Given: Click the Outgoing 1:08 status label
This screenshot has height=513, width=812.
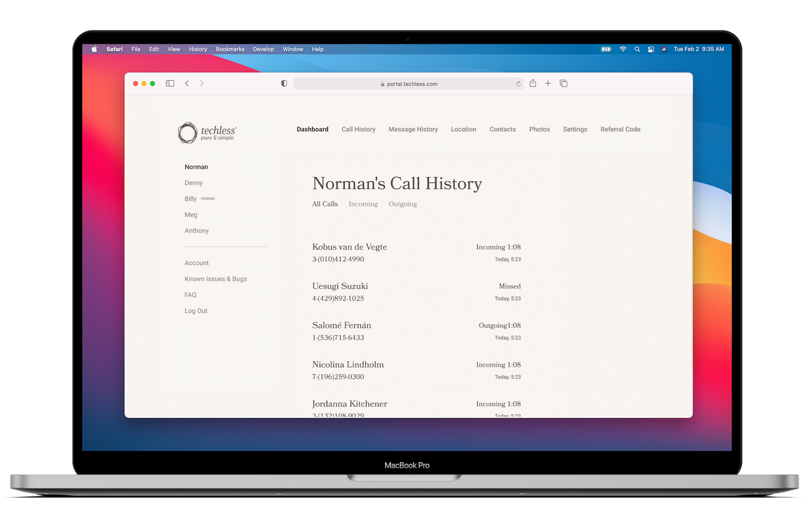Looking at the screenshot, I should click(x=500, y=326).
